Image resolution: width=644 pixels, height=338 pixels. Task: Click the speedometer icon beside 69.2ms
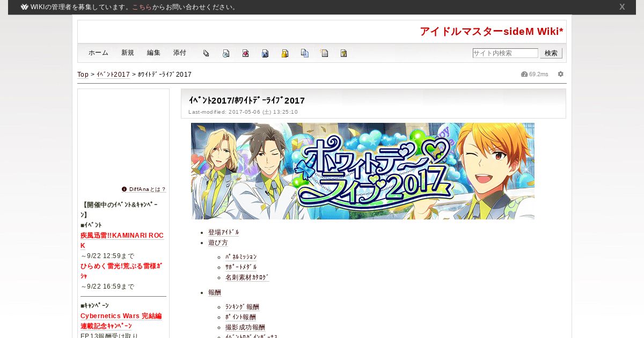[524, 74]
